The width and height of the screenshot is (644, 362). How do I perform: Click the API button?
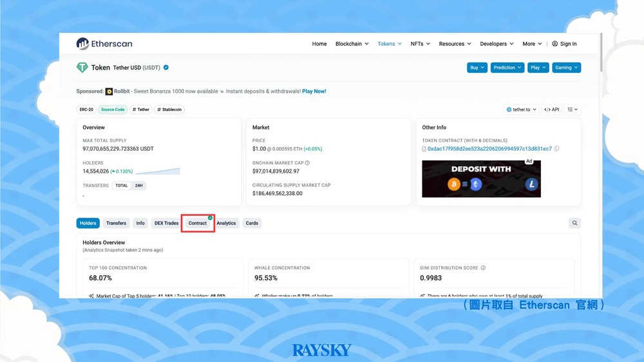552,110
